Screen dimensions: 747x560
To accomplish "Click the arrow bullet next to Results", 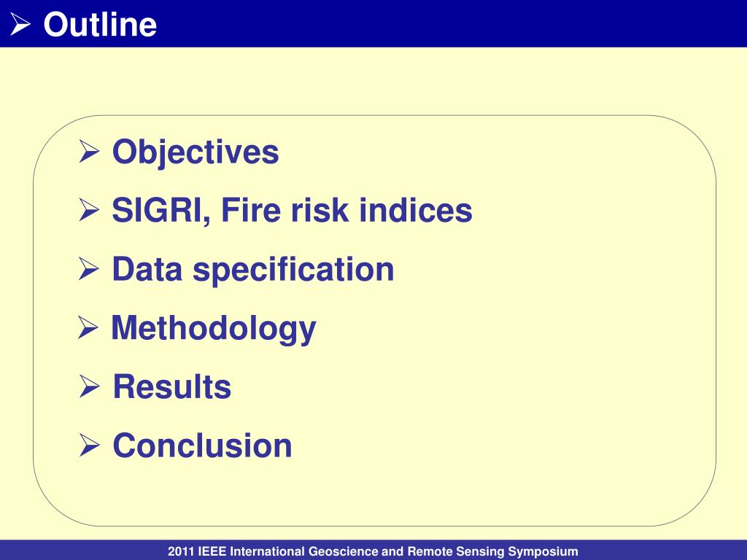I will coord(89,386).
